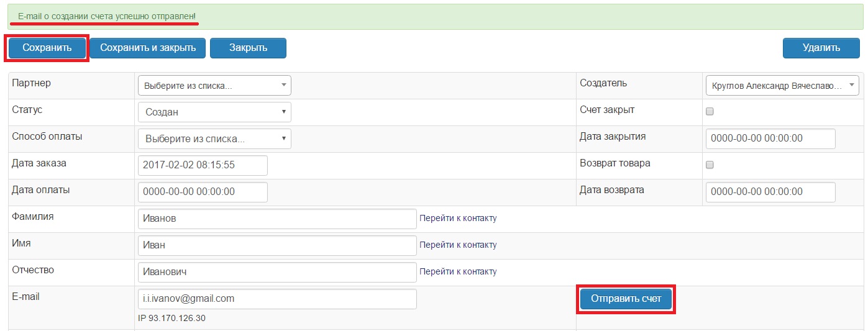The height and width of the screenshot is (331, 868).
Task: Enable the Возврат товара checkbox
Action: [x=710, y=165]
